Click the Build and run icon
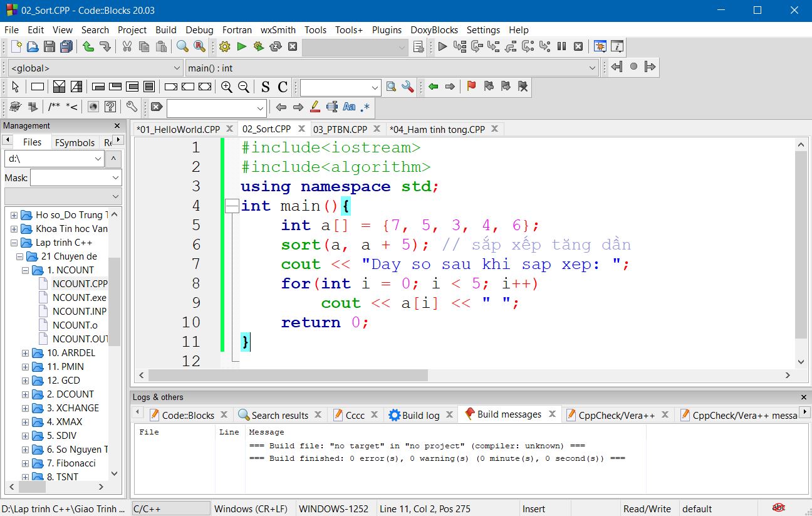Image resolution: width=812 pixels, height=516 pixels. pos(258,46)
